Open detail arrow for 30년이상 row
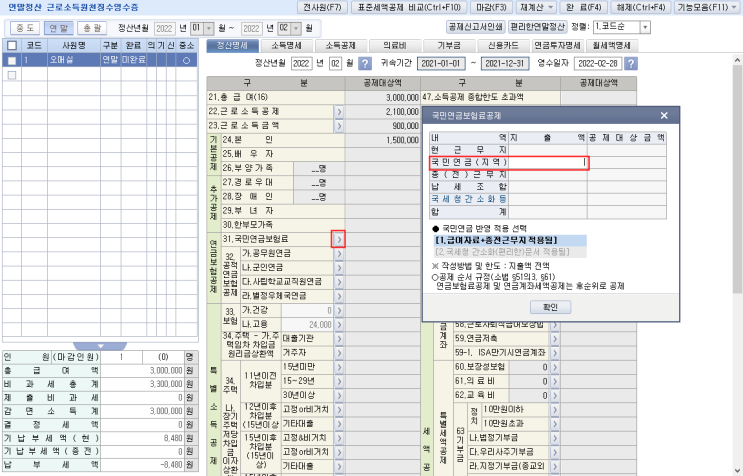The image size is (743, 476). (339, 396)
